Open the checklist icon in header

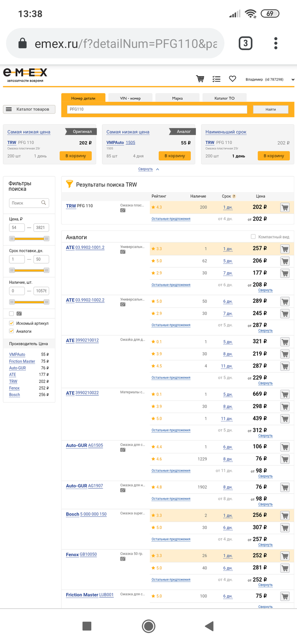click(x=217, y=79)
